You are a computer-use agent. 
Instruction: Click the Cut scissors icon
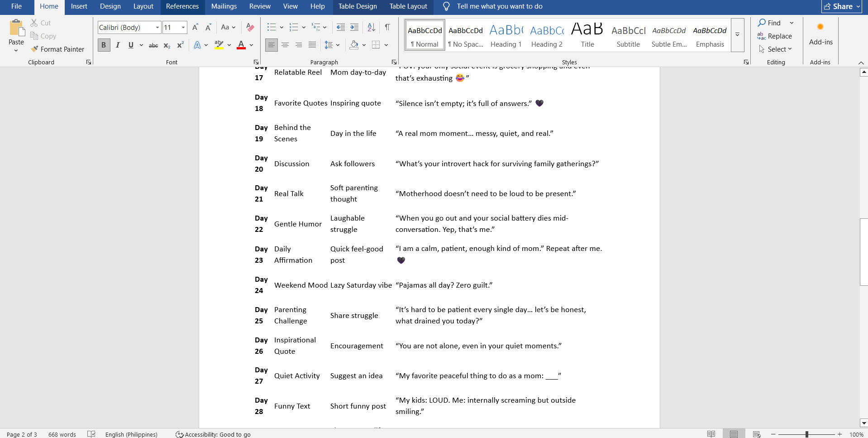pyautogui.click(x=34, y=23)
